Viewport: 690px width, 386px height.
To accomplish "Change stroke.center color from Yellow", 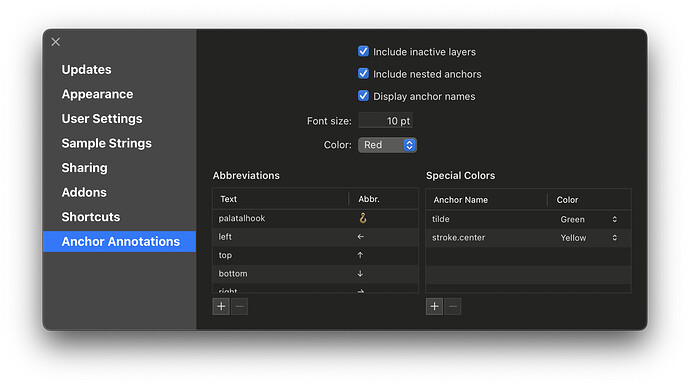I will pyautogui.click(x=588, y=238).
